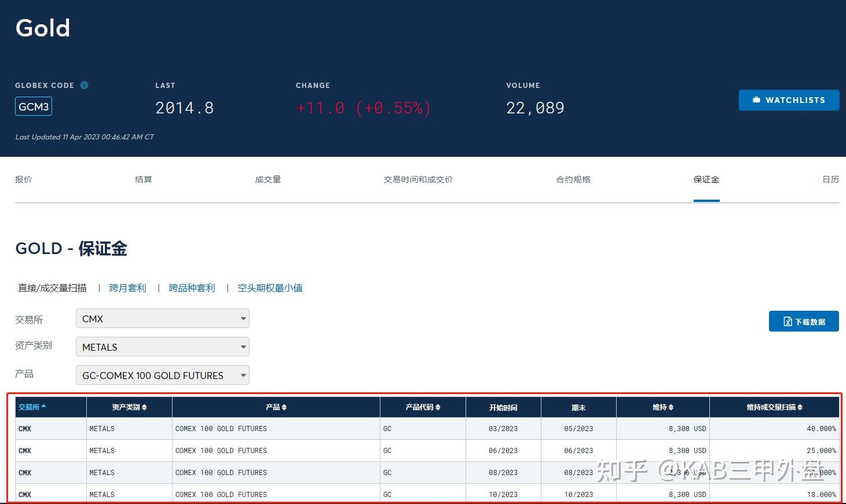This screenshot has height=504, width=846.
Task: Sort table by 资产类别 column
Action: (x=129, y=407)
